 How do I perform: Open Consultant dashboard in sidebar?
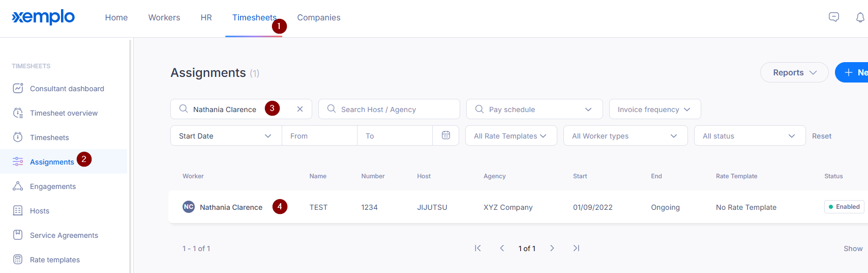click(x=67, y=89)
